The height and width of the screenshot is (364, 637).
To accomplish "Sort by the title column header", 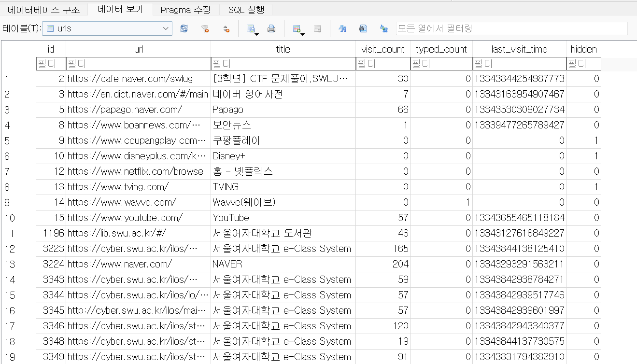I will tap(283, 49).
